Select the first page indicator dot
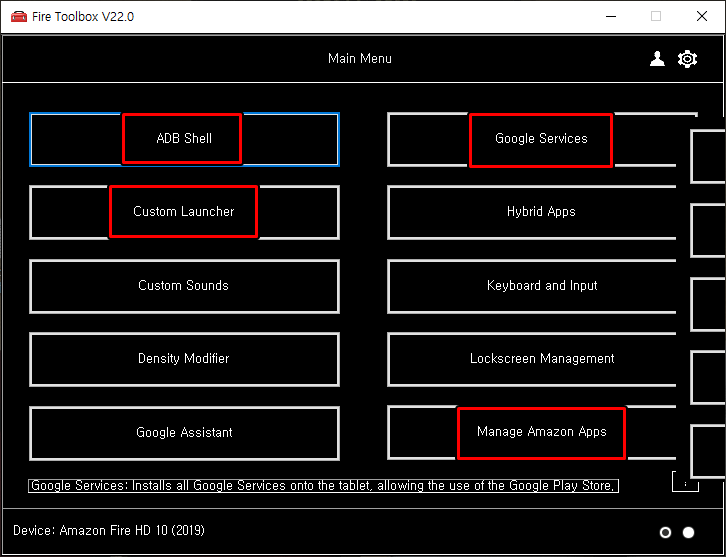The image size is (726, 557). pos(665,532)
